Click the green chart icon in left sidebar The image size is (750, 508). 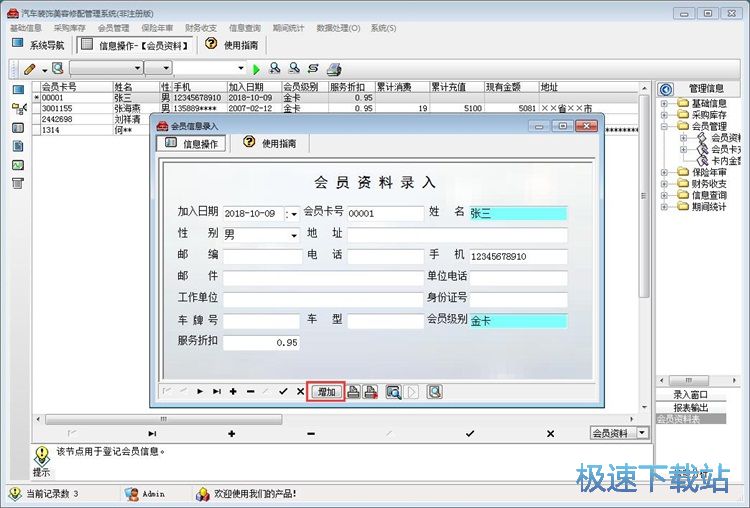[18, 165]
